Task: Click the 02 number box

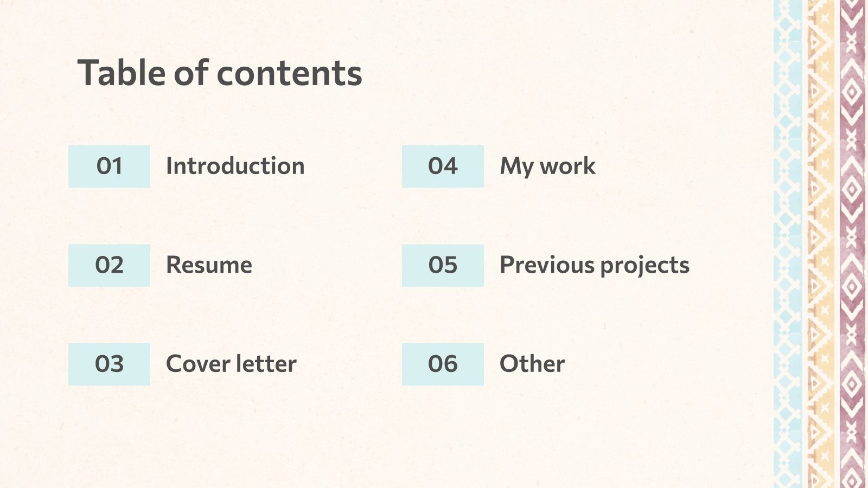Action: coord(109,265)
